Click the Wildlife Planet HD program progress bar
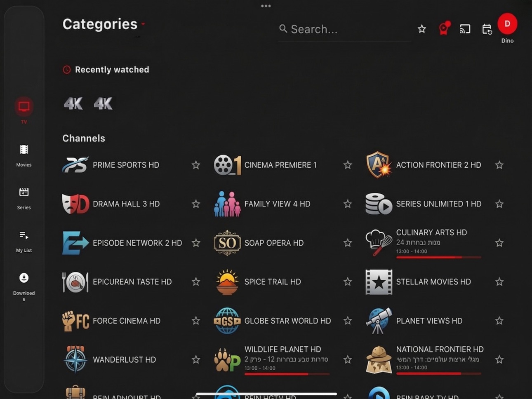532x399 pixels. point(287,374)
